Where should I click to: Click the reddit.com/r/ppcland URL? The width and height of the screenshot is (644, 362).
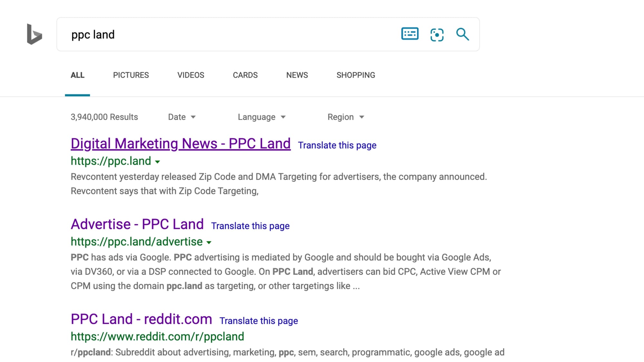tap(157, 337)
